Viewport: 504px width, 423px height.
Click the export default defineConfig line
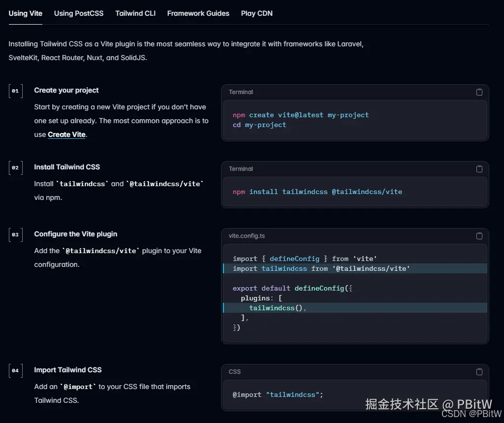tap(292, 288)
